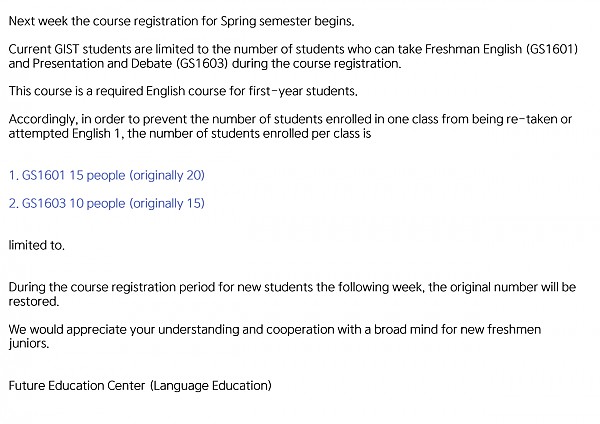Click the line starting 'attempted English 1'

[190, 133]
